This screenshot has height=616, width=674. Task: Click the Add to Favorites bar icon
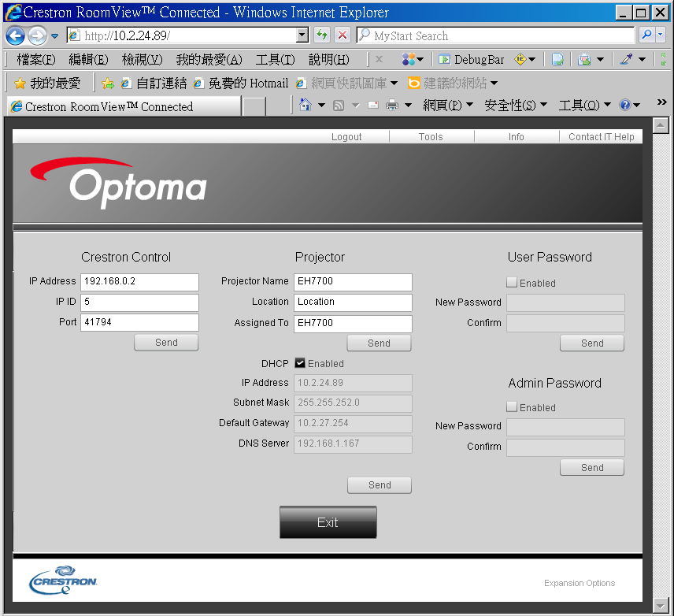(108, 83)
